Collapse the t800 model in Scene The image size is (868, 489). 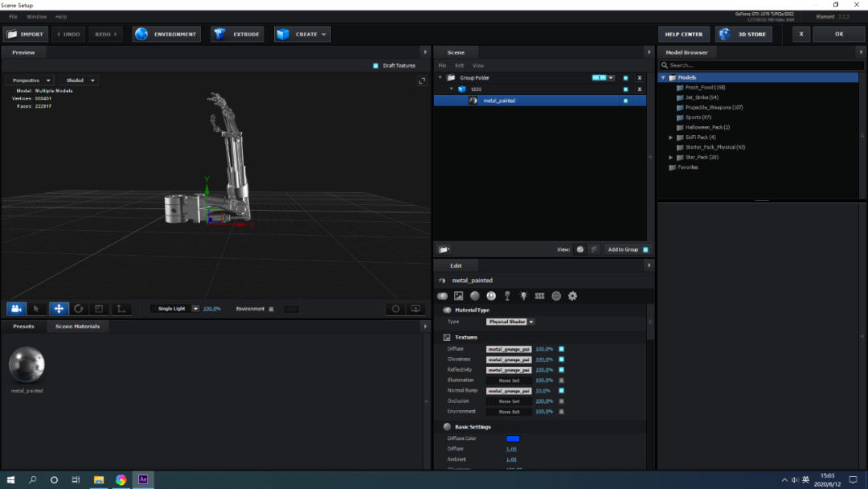pos(452,89)
